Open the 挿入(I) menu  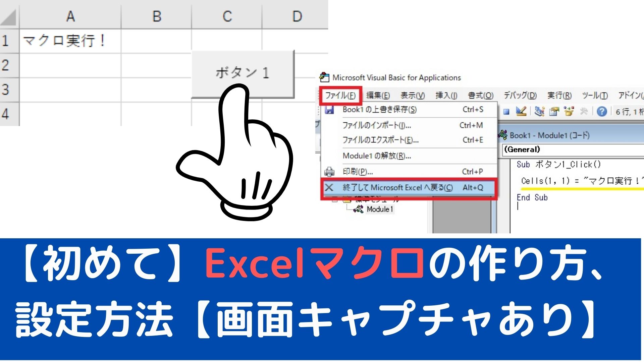(446, 96)
